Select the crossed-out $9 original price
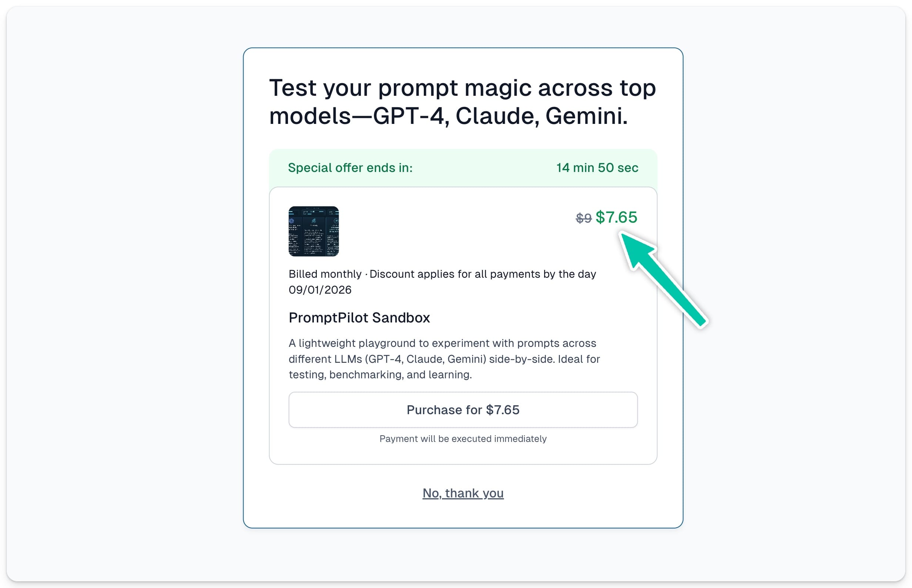This screenshot has height=588, width=912. click(x=583, y=218)
